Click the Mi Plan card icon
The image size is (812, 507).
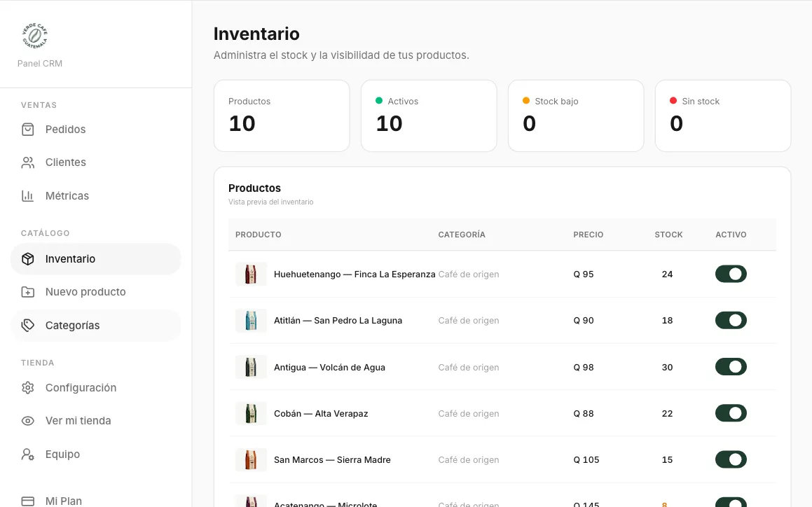pos(28,501)
